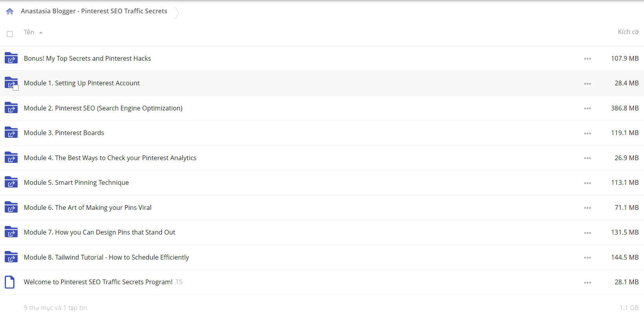Image resolution: width=644 pixels, height=323 pixels.
Task: Click the Module 8 folder icon
Action: pyautogui.click(x=11, y=257)
